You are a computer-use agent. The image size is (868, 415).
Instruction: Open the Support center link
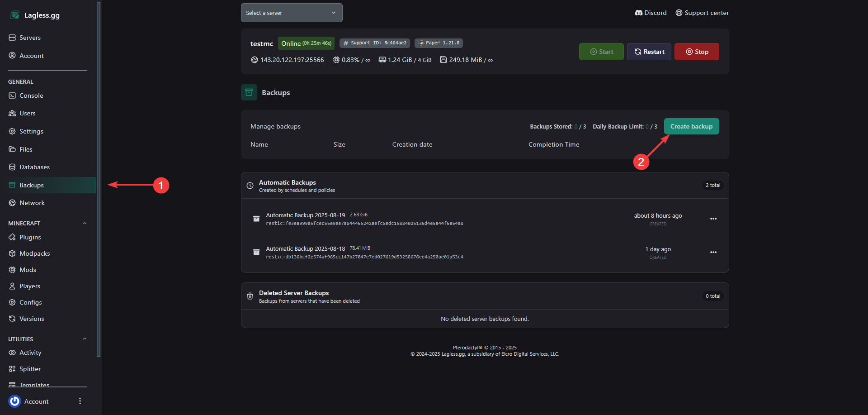(x=702, y=13)
